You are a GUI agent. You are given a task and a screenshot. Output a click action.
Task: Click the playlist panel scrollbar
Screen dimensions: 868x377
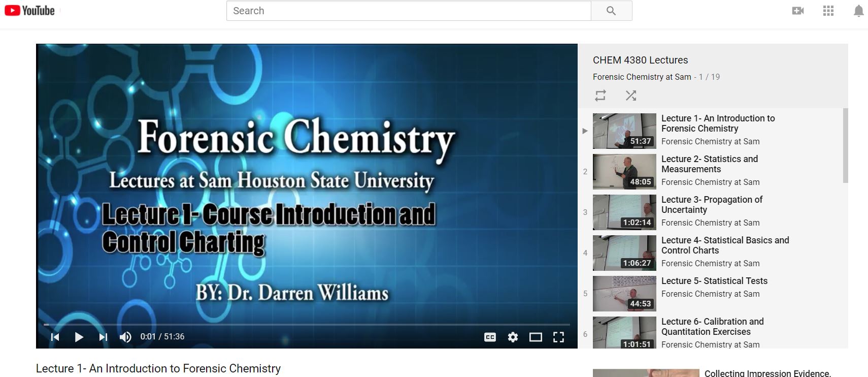[x=845, y=145]
